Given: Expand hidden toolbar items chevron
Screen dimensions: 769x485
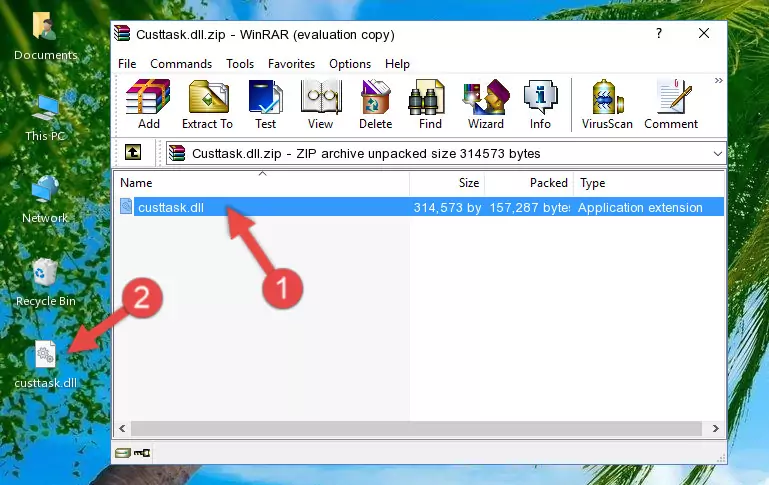Looking at the screenshot, I should (x=718, y=80).
